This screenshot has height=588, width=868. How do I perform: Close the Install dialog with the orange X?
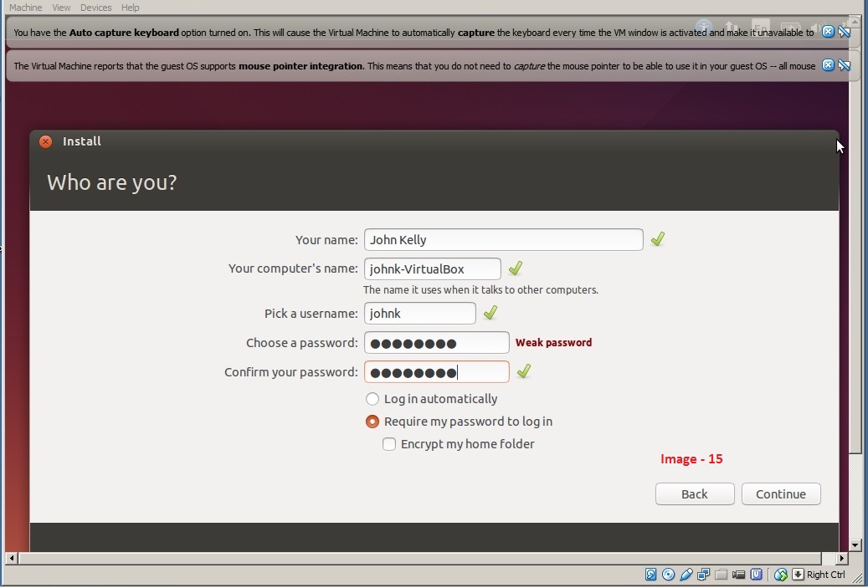[45, 141]
